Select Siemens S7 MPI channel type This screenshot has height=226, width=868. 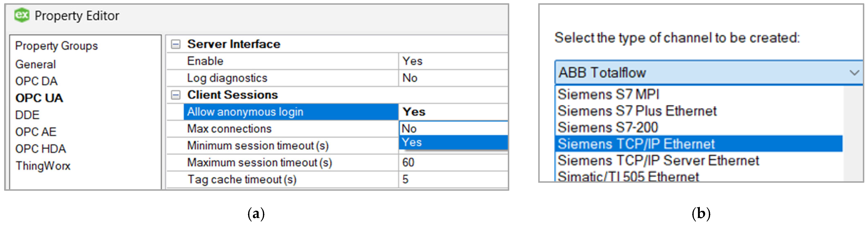[608, 94]
